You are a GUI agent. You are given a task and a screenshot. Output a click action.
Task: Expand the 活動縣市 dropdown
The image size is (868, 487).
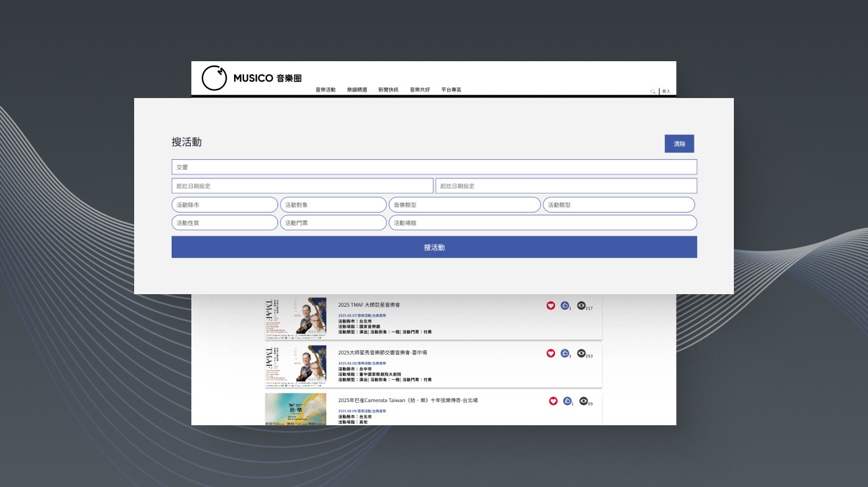point(225,205)
